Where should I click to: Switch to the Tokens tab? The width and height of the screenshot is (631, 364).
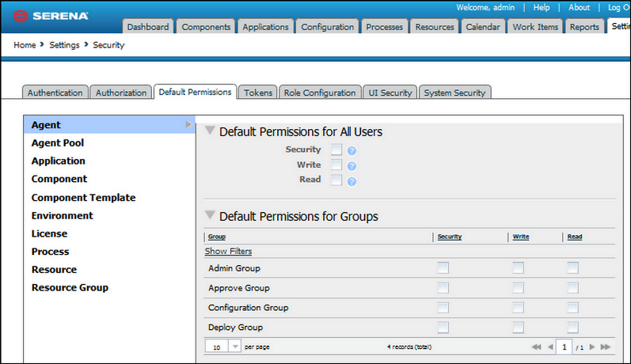[x=258, y=93]
